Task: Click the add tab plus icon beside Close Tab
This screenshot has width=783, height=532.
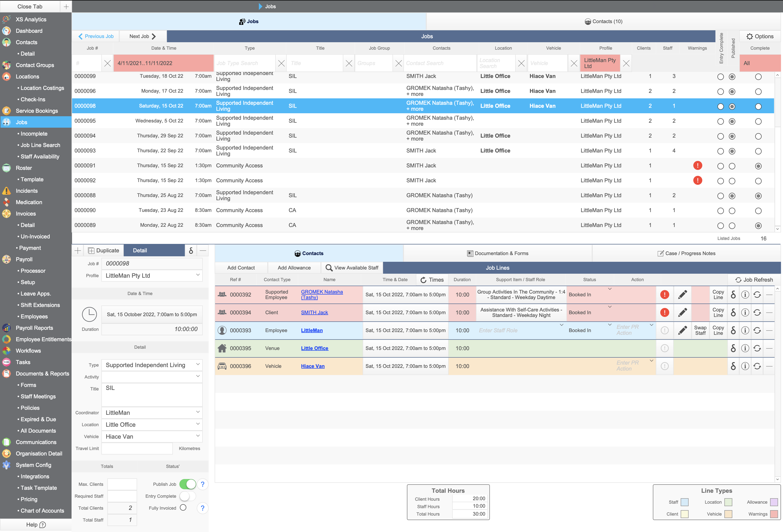Action: [66, 6]
